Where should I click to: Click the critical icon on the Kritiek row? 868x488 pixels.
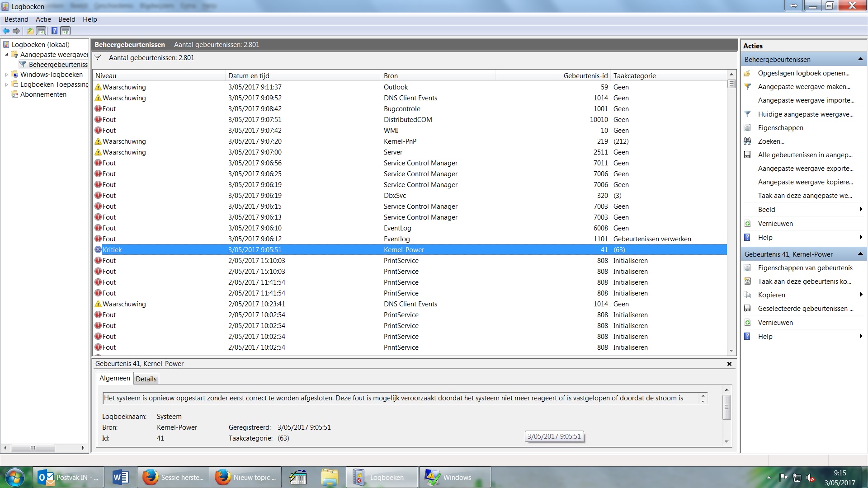point(98,249)
